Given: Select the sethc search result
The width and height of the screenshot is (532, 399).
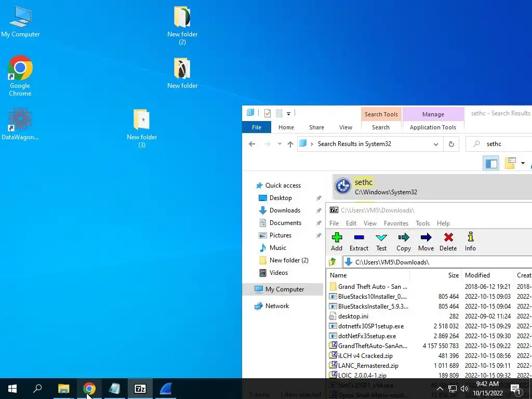Looking at the screenshot, I should click(432, 187).
